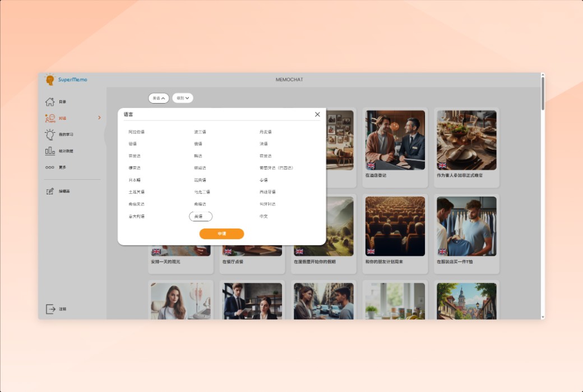This screenshot has height=392, width=583.
Task: Expand the 级别 level dropdown
Action: pyautogui.click(x=183, y=98)
